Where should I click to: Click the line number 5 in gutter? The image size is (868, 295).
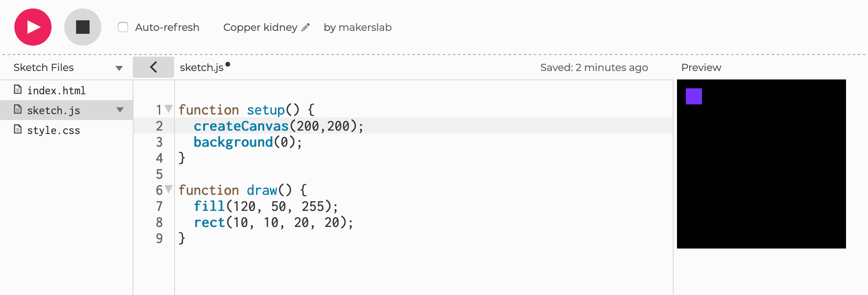[x=159, y=174]
